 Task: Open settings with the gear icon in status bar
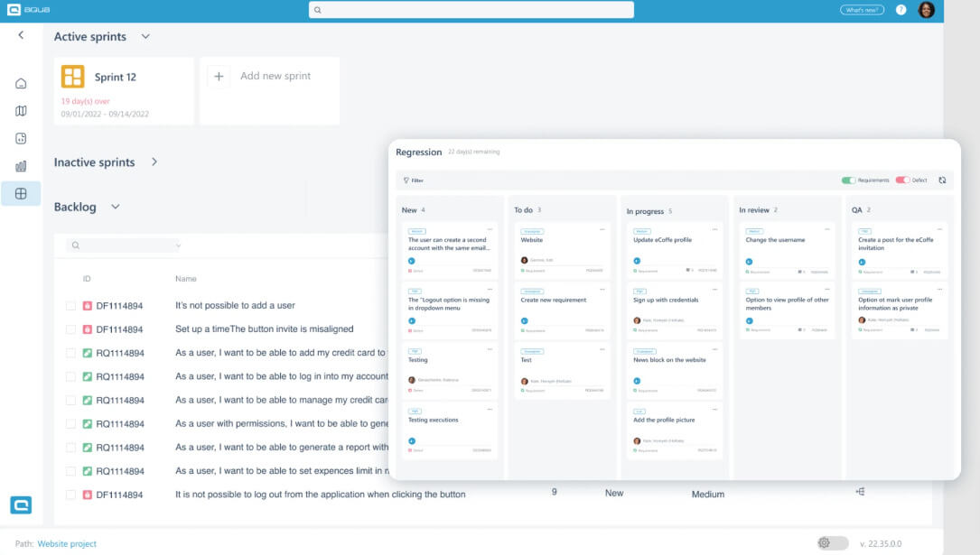coord(824,542)
